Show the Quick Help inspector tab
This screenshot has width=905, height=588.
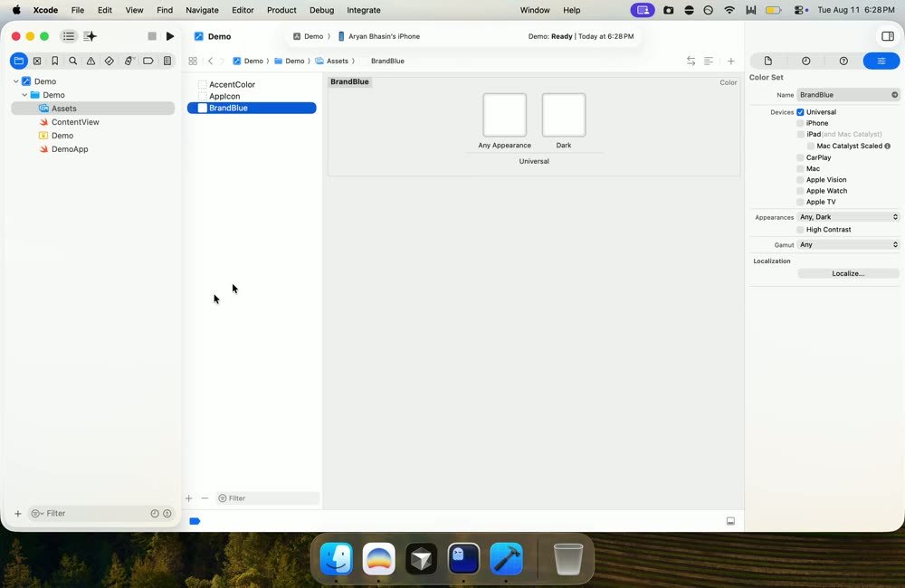(x=843, y=61)
